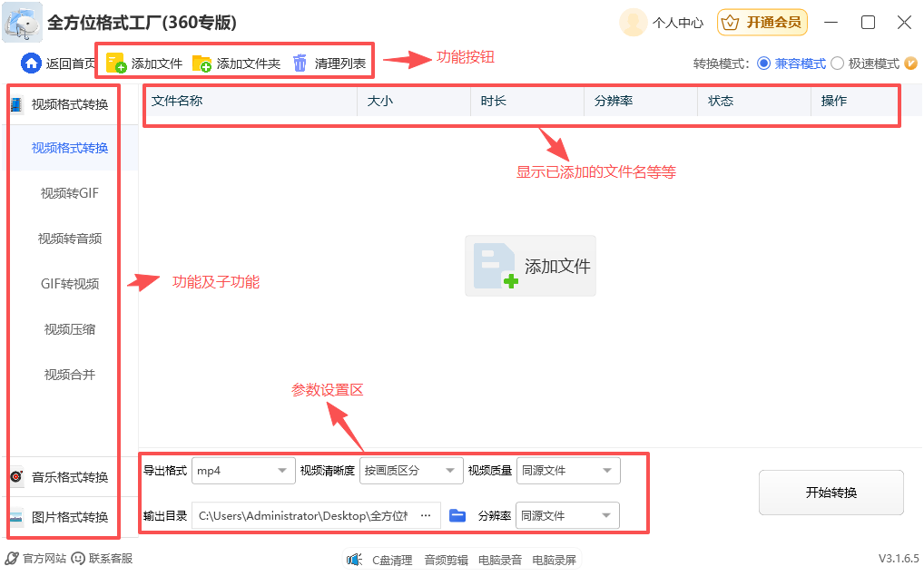Open the C Drive Cleanup tool
924x576 pixels.
354,560
